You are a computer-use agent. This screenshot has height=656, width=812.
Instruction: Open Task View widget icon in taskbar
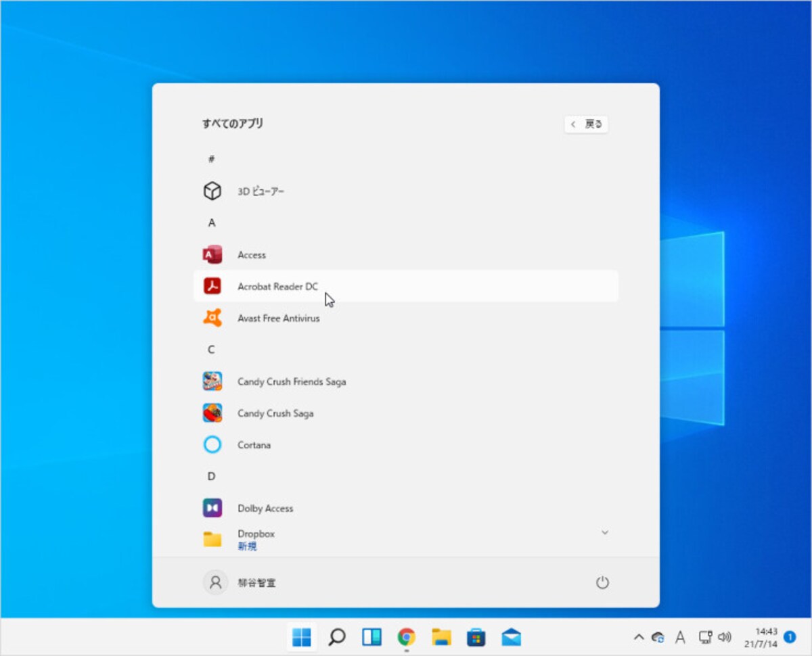371,637
